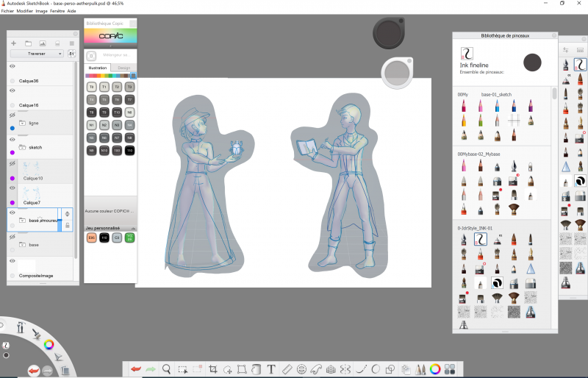588x378 pixels.
Task: Open the Modifier menu
Action: 25,11
